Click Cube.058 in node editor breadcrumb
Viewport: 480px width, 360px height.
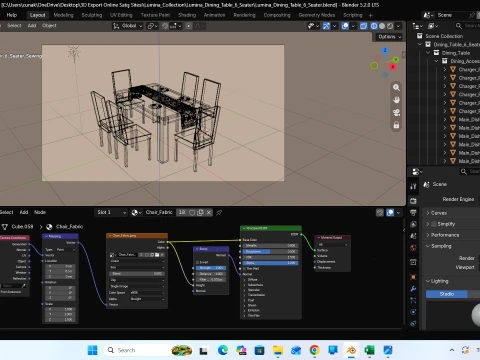[22, 227]
